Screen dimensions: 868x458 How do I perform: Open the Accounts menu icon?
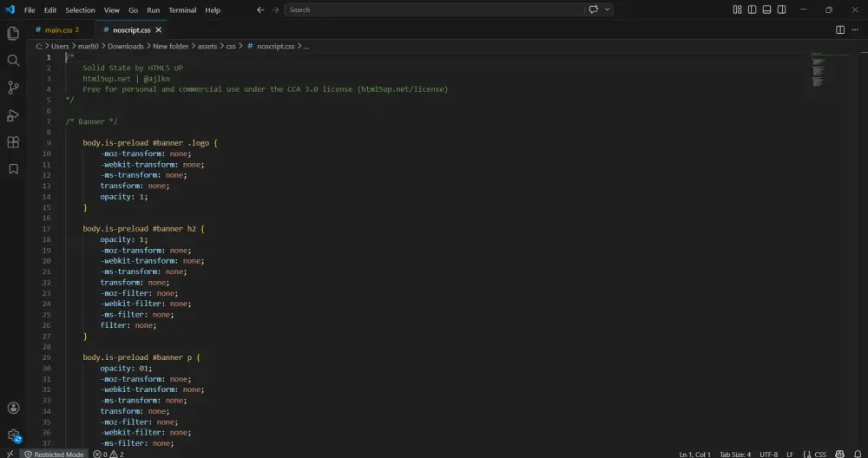click(x=13, y=409)
